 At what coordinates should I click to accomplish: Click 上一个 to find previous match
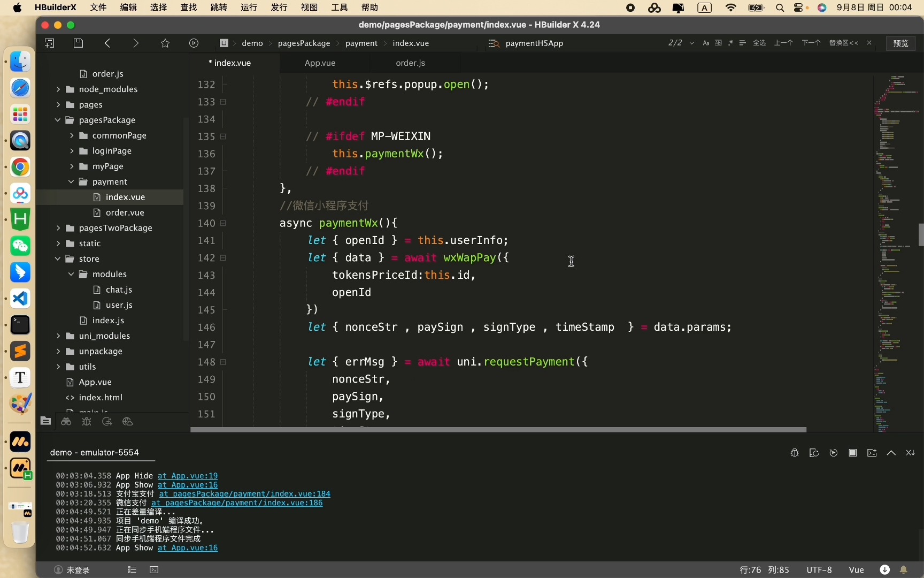(784, 43)
